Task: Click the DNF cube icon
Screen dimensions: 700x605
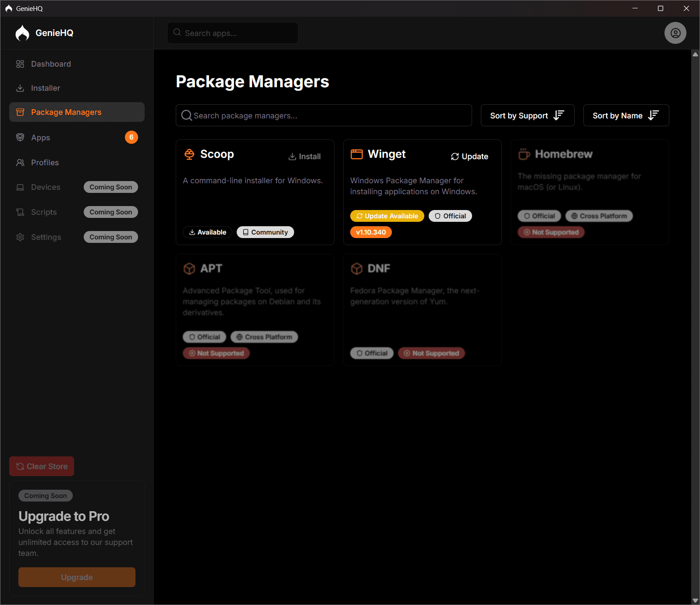Action: [x=357, y=268]
